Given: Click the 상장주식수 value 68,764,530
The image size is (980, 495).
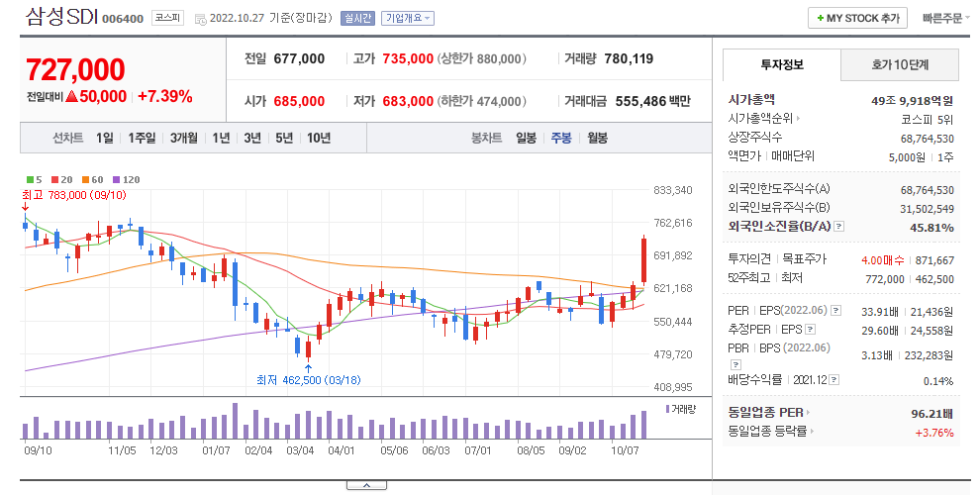Looking at the screenshot, I should coord(928,139).
